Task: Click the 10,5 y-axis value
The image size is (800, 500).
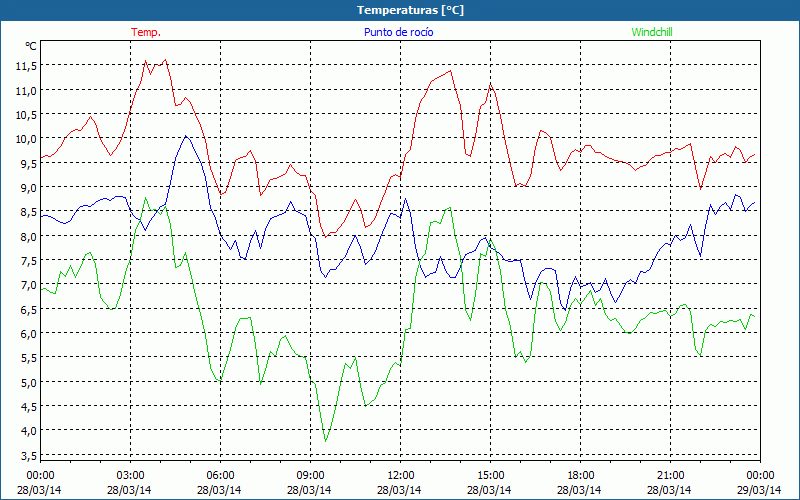Action: coord(26,114)
